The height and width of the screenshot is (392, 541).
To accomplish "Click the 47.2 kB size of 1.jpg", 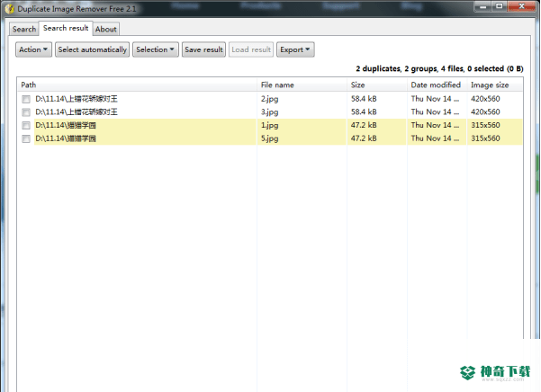I will pos(364,125).
